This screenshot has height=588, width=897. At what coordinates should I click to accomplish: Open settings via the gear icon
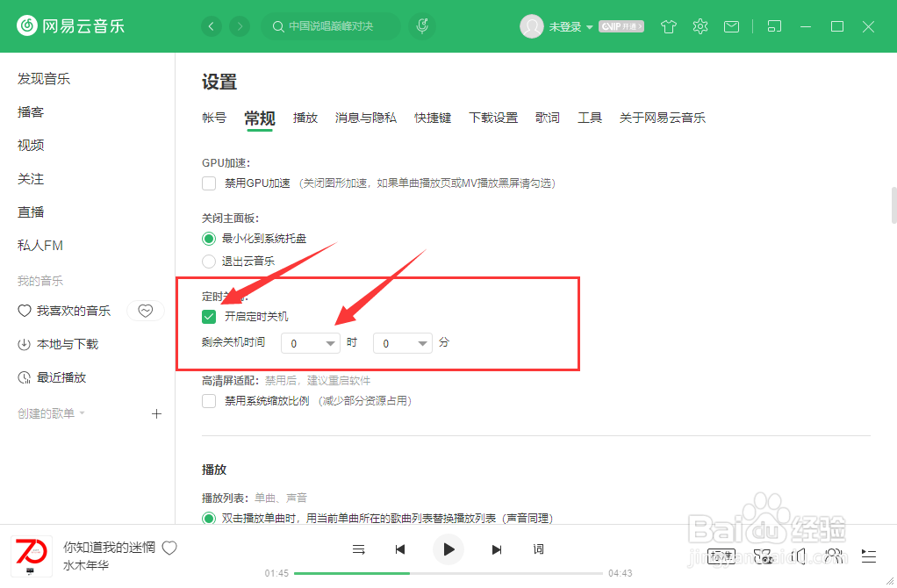700,26
